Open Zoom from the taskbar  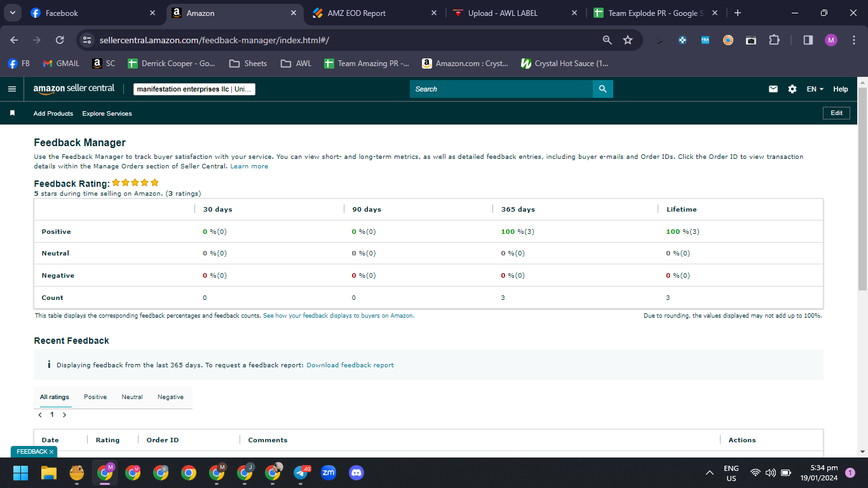point(329,473)
